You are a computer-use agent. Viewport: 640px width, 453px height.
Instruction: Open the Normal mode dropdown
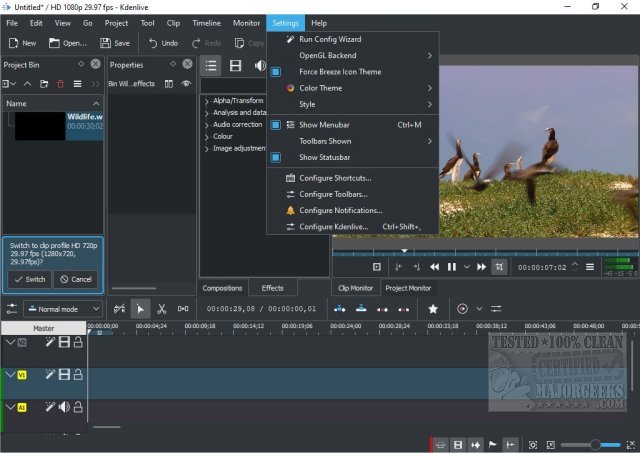63,309
